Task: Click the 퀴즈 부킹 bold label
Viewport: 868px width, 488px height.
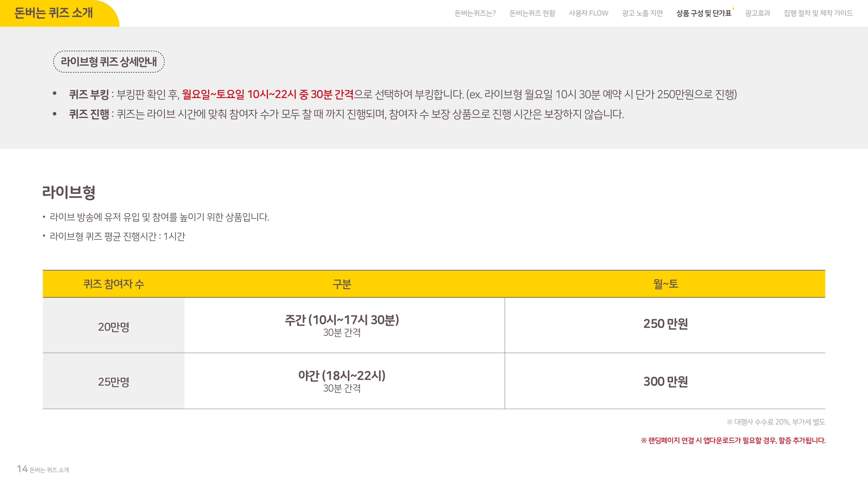Action: pos(89,94)
